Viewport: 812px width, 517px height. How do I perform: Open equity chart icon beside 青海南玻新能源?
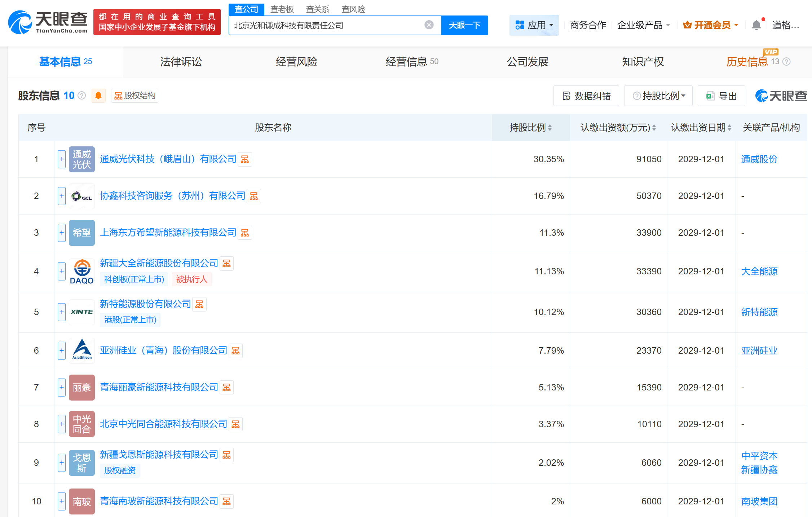[x=226, y=501]
